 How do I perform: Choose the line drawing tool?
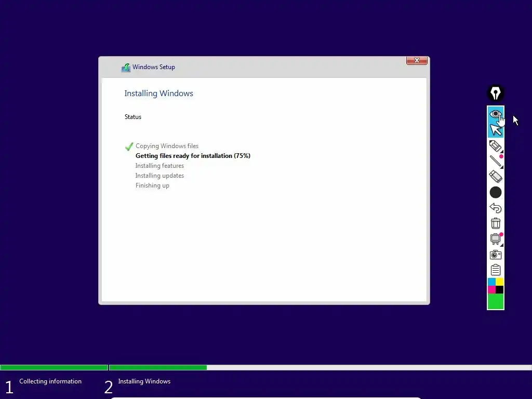496,161
